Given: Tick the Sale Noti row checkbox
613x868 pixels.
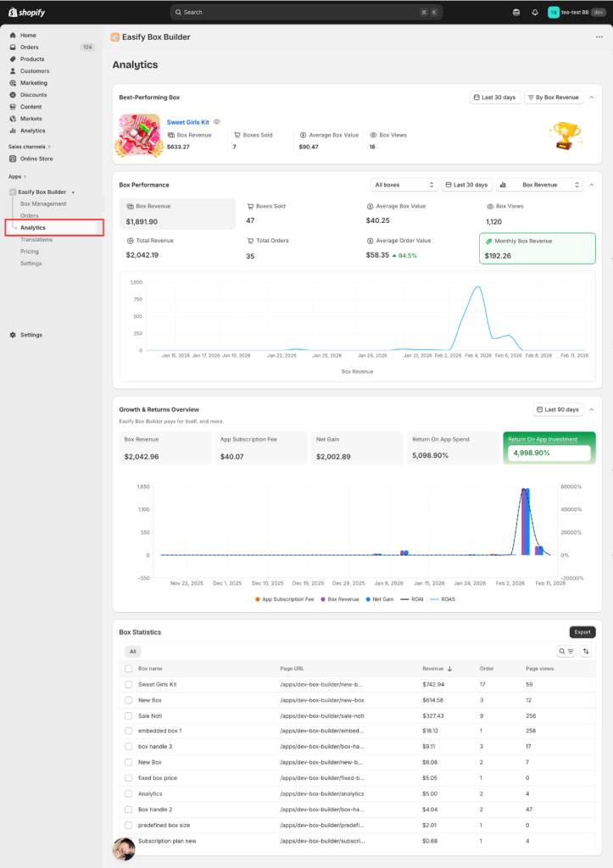Looking at the screenshot, I should point(129,715).
